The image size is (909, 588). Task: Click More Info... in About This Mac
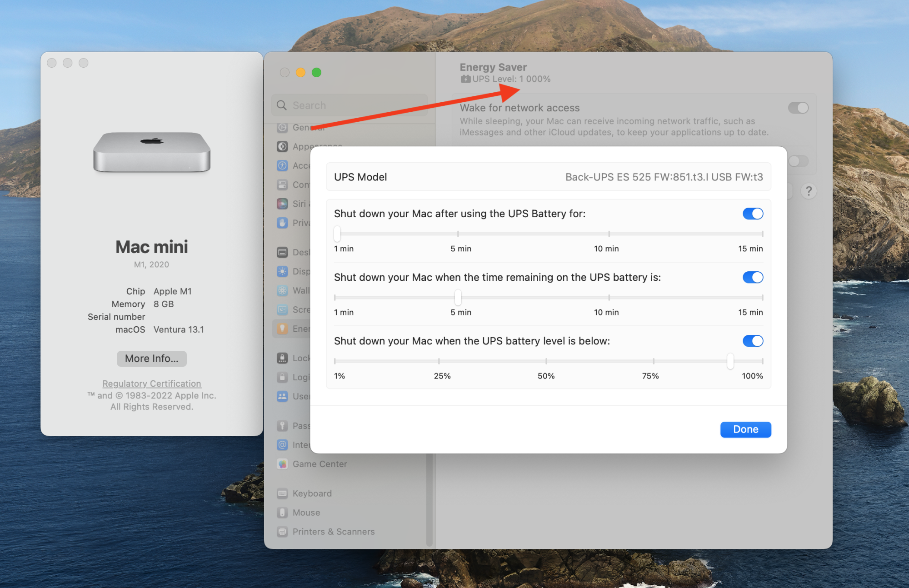tap(152, 359)
